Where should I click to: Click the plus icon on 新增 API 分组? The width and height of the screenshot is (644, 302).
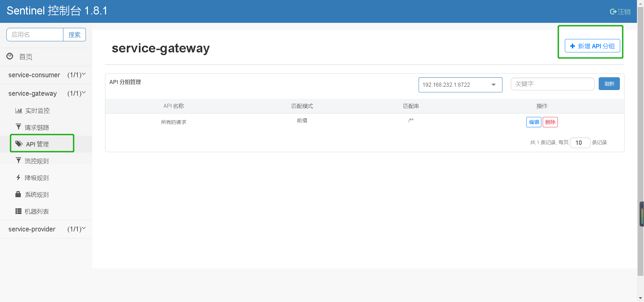pyautogui.click(x=573, y=46)
